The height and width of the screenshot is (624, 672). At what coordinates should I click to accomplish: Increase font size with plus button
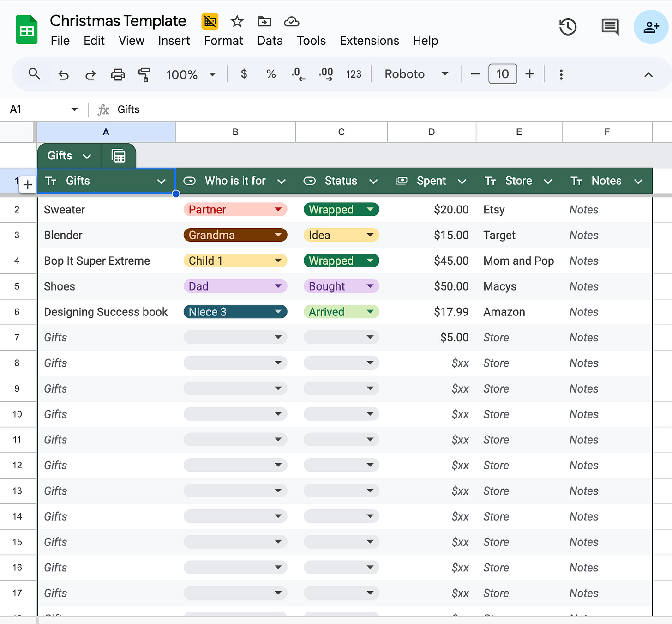point(530,74)
